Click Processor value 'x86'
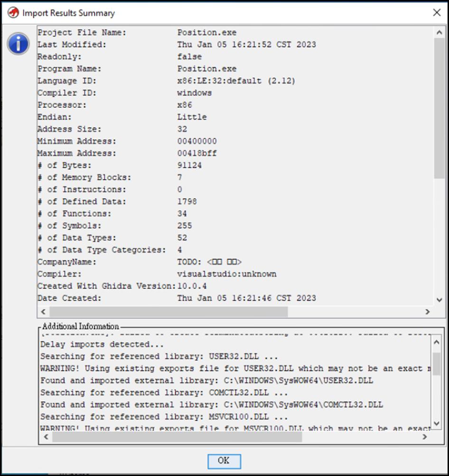 [185, 105]
